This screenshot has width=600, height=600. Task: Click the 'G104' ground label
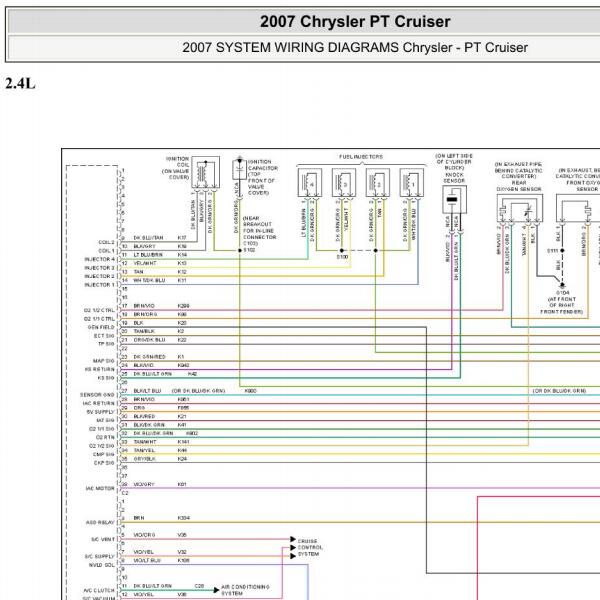[562, 293]
